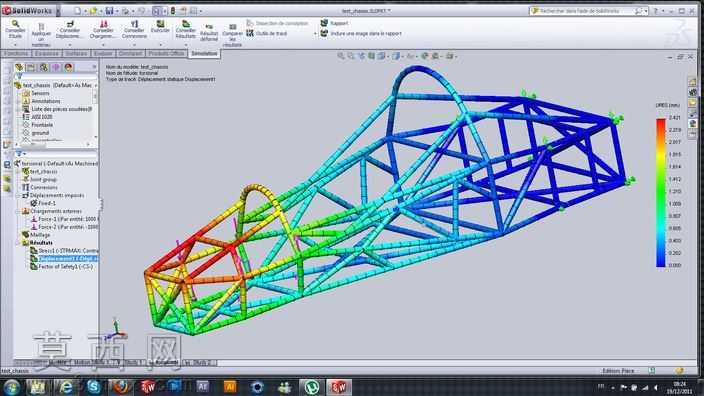Viewport: 704px width, 396px height.
Task: Click the SolidWorks logo
Action: 27,10
